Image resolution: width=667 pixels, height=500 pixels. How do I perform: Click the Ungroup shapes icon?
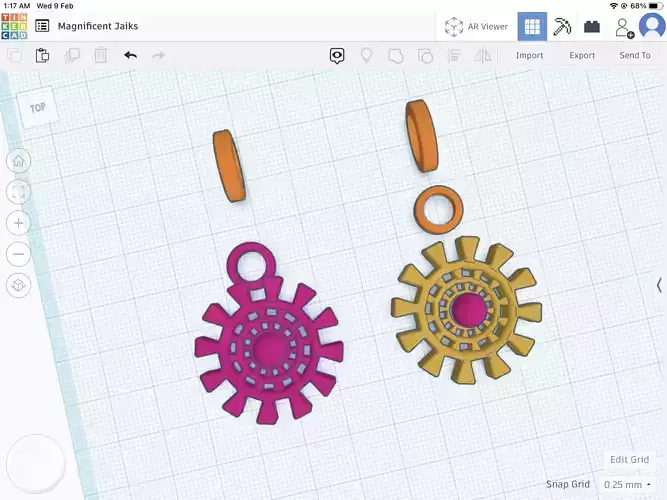(425, 56)
